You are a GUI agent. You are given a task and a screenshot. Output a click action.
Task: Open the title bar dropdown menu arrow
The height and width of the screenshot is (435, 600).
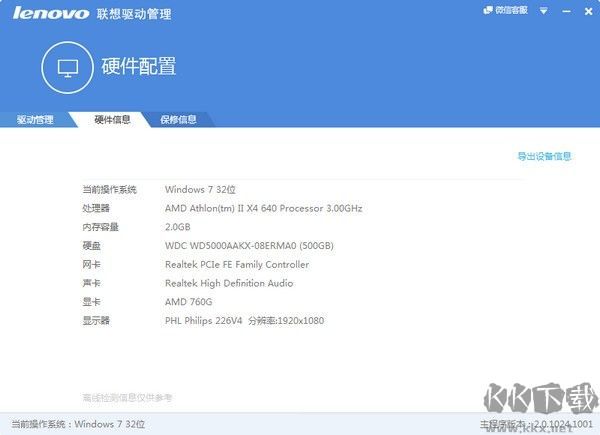543,11
